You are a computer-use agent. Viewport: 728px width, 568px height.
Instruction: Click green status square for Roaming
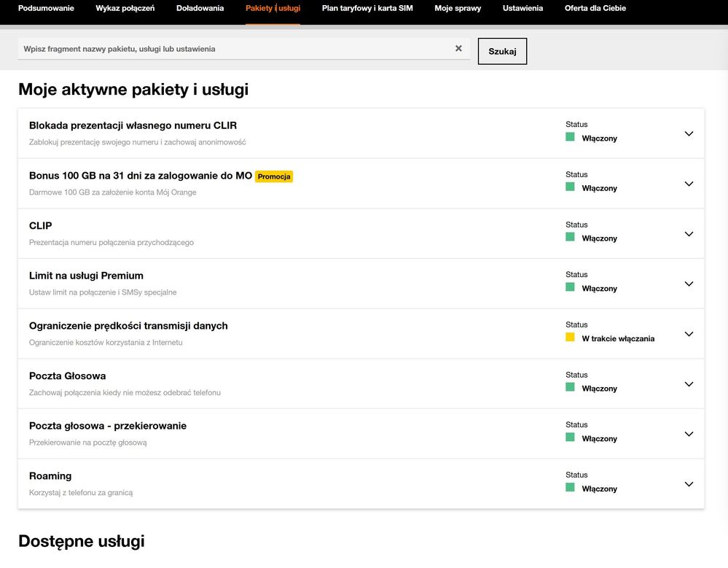[570, 488]
